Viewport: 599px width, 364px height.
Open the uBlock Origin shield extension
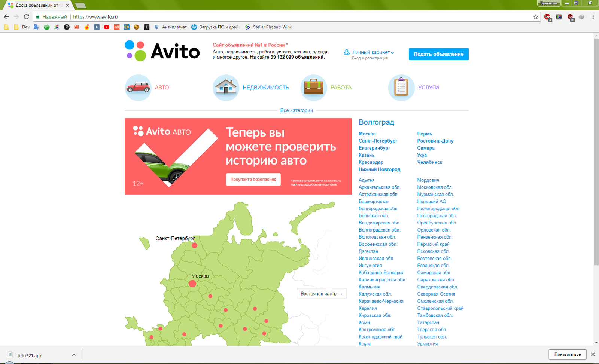570,17
